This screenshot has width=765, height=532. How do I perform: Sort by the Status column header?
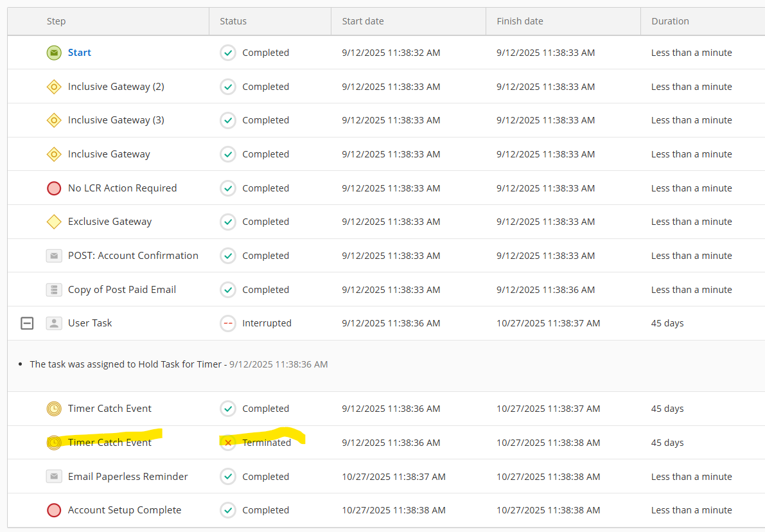coord(233,21)
